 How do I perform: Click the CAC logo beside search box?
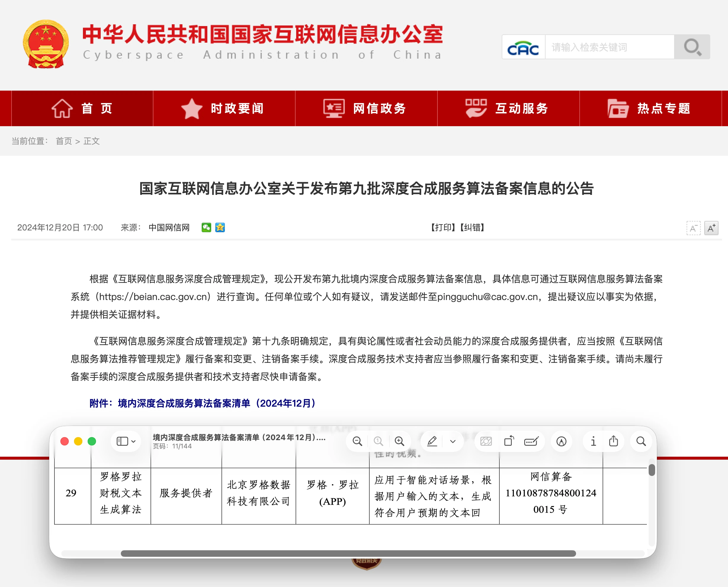(x=523, y=47)
